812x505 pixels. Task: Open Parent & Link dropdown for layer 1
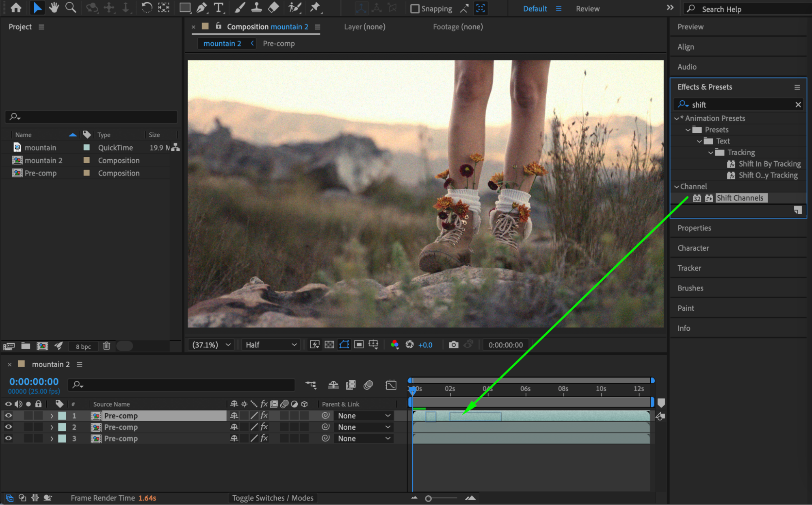click(x=364, y=416)
